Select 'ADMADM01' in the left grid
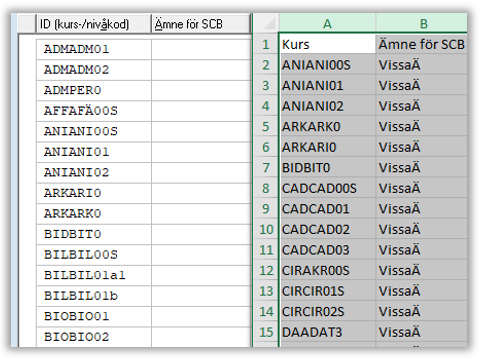The image size is (481, 361). [94, 49]
